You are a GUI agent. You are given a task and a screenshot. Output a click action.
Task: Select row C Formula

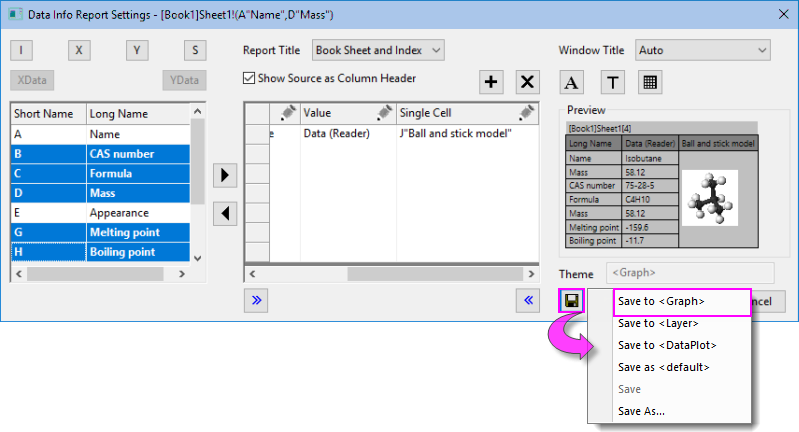(x=100, y=174)
